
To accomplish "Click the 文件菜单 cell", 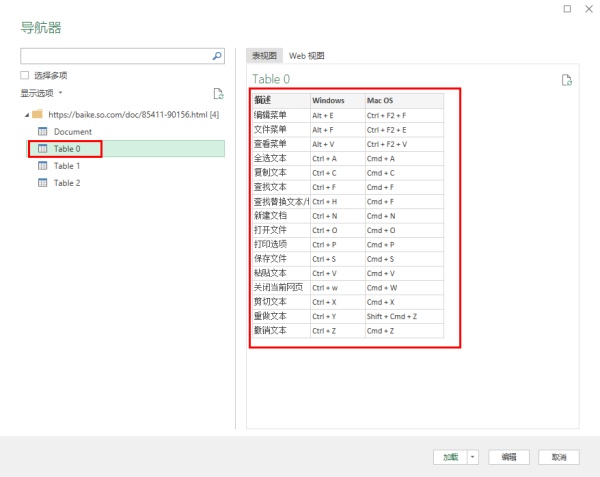I will [x=281, y=130].
